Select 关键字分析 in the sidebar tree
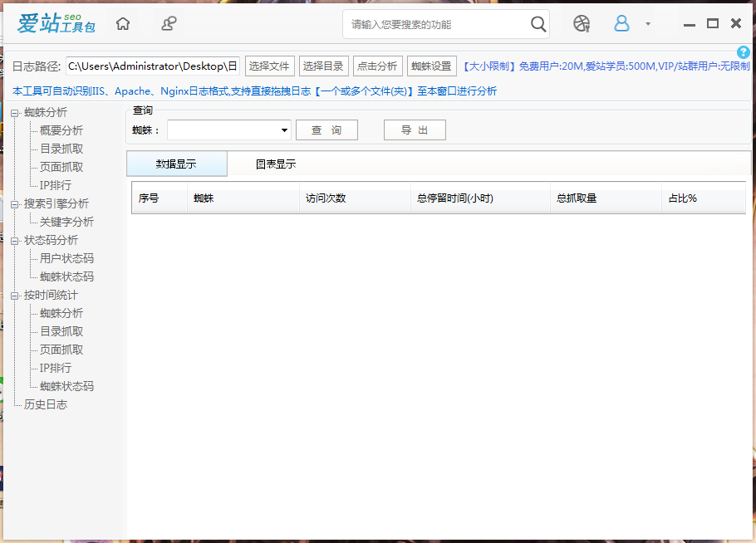The height and width of the screenshot is (543, 756). coord(66,223)
